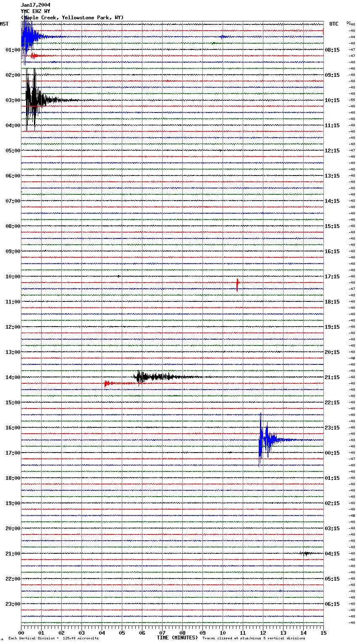Viewport: 357px width, 644px height.
Task: Click the UTC timezone header
Action: [x=333, y=24]
